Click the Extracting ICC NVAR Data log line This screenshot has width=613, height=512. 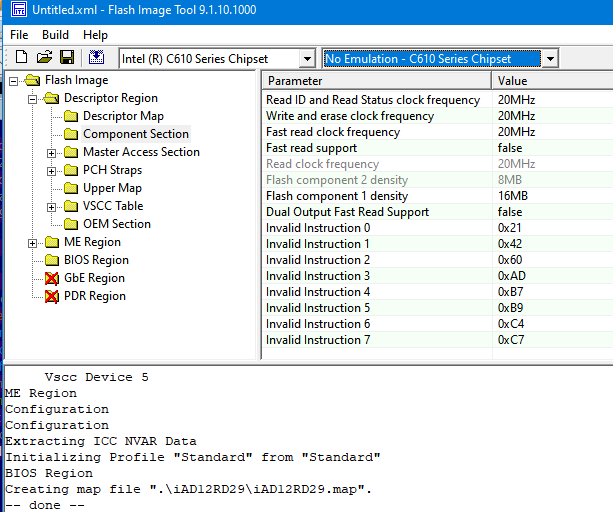(x=100, y=441)
